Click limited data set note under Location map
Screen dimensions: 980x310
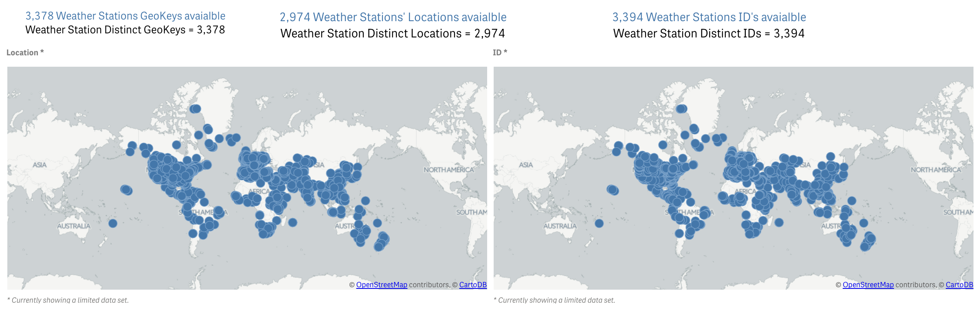(x=68, y=300)
